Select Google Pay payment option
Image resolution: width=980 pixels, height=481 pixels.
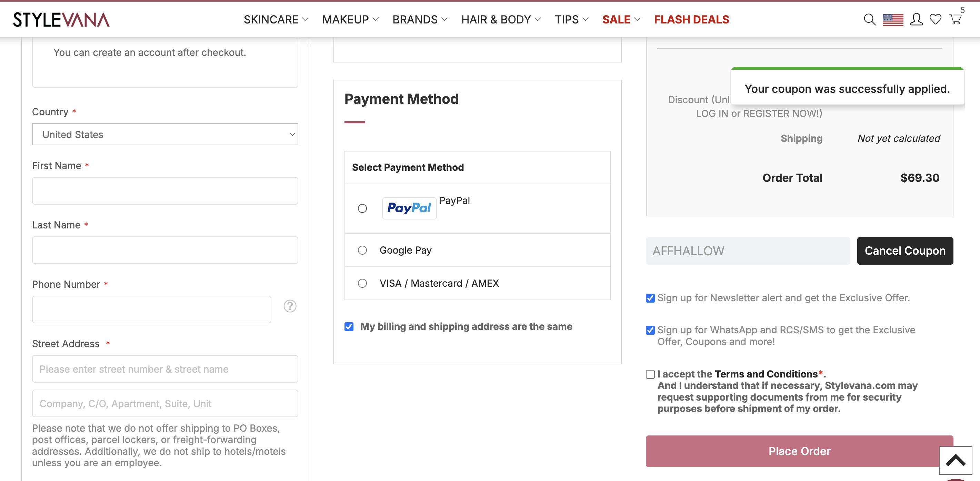(x=362, y=250)
